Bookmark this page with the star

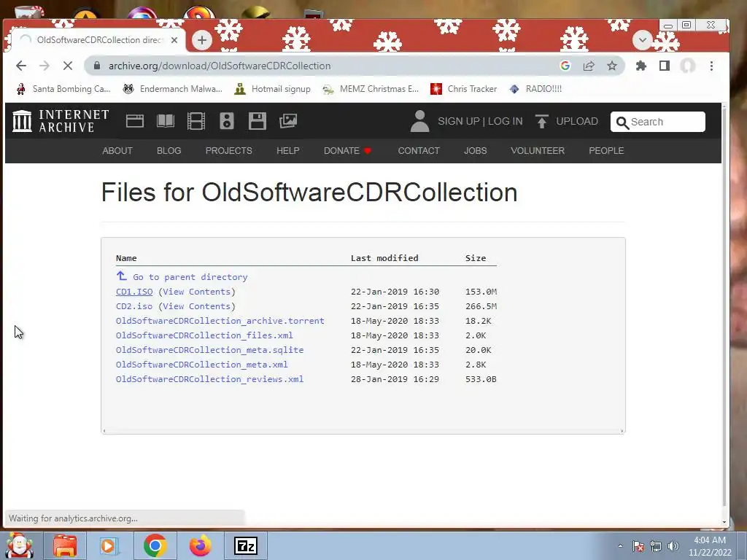click(612, 66)
